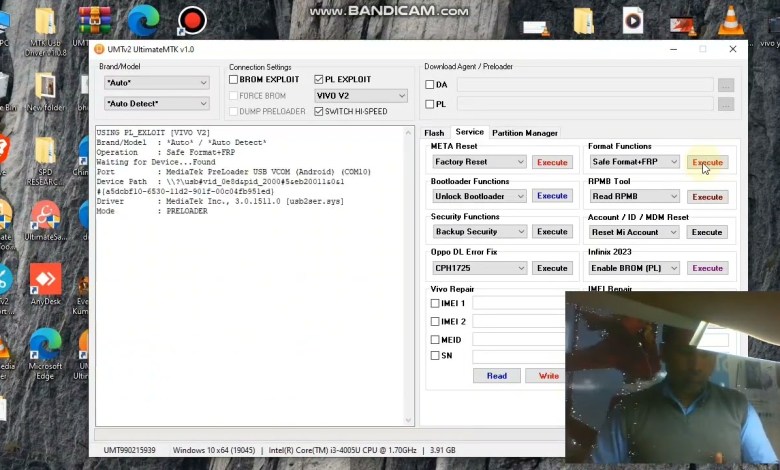Toggle SWITCH HI-SPEED checkbox
The height and width of the screenshot is (470, 780).
319,111
